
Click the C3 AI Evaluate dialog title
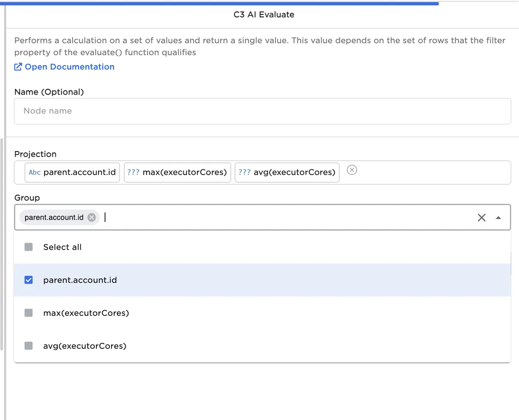point(264,14)
